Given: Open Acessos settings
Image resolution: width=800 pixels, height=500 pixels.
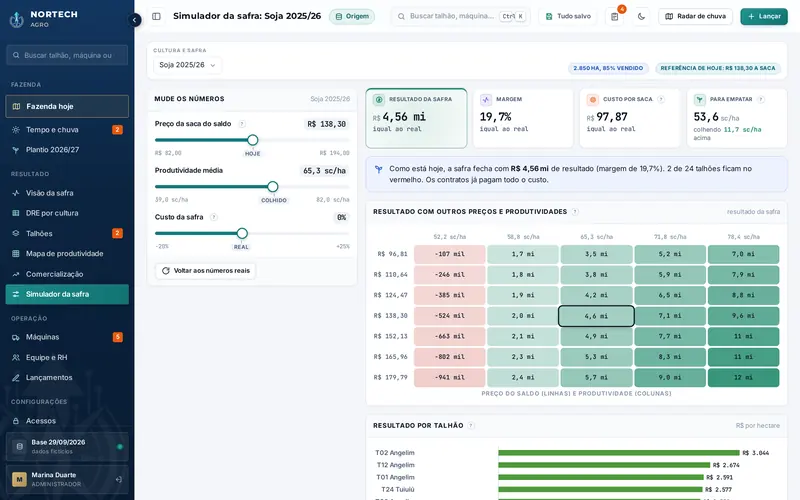Looking at the screenshot, I should point(67,421).
